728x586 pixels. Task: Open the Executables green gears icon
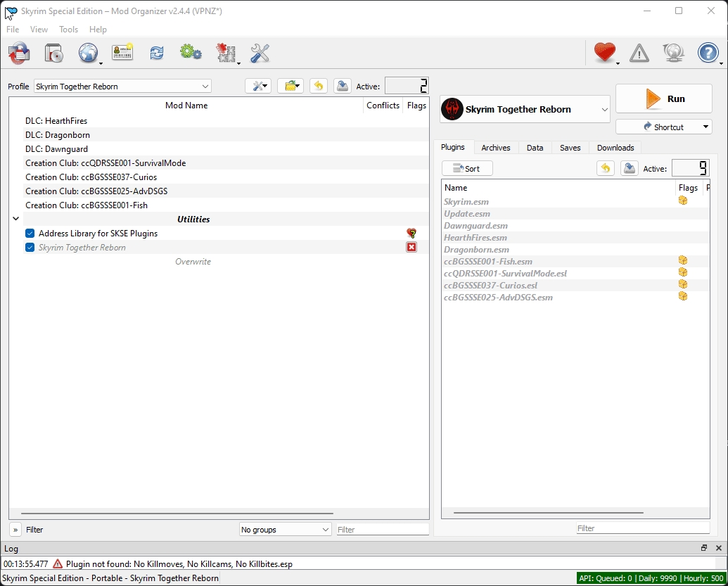click(191, 53)
